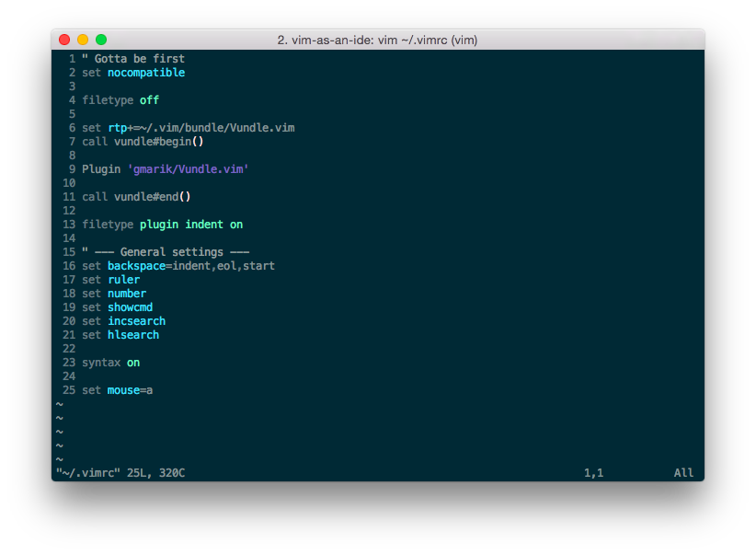The height and width of the screenshot is (555, 756).
Task: Click the ruler position '1,1'
Action: click(593, 473)
